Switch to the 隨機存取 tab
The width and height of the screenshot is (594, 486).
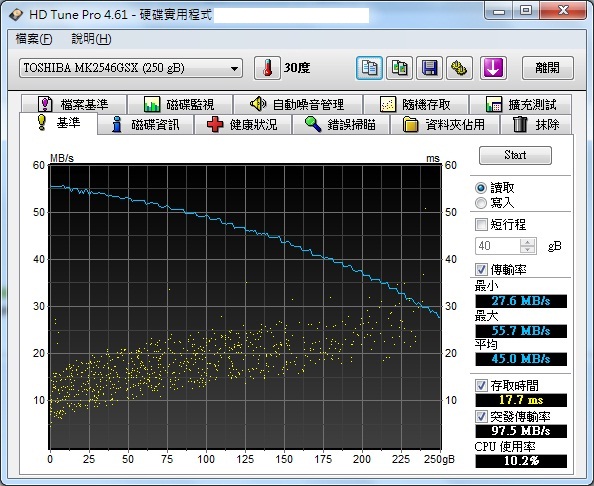[416, 104]
